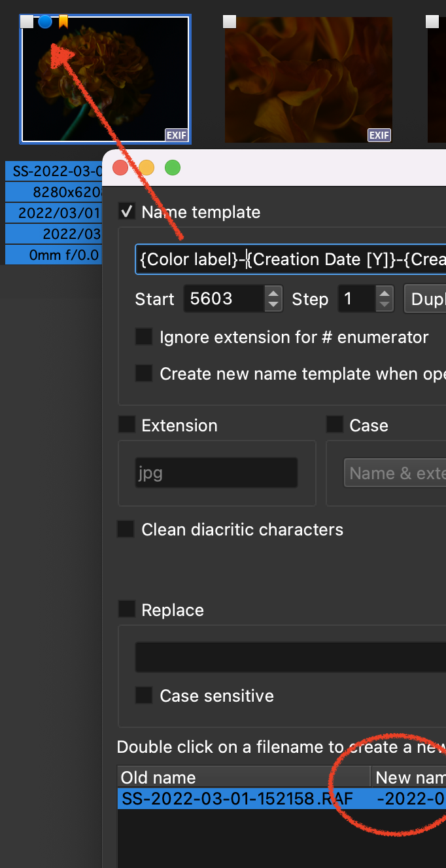Viewport: 446px width, 868px height.
Task: Open the Name & extension case dropdown
Action: tap(394, 473)
